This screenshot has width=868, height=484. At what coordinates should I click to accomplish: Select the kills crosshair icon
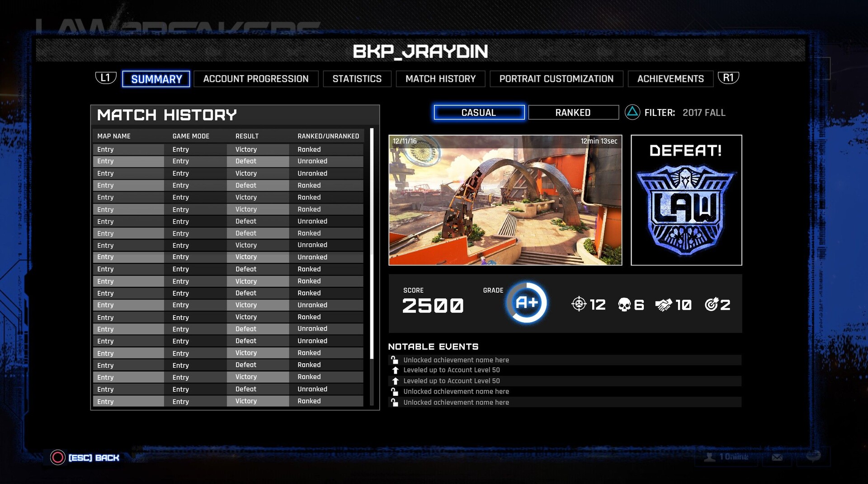[579, 304]
